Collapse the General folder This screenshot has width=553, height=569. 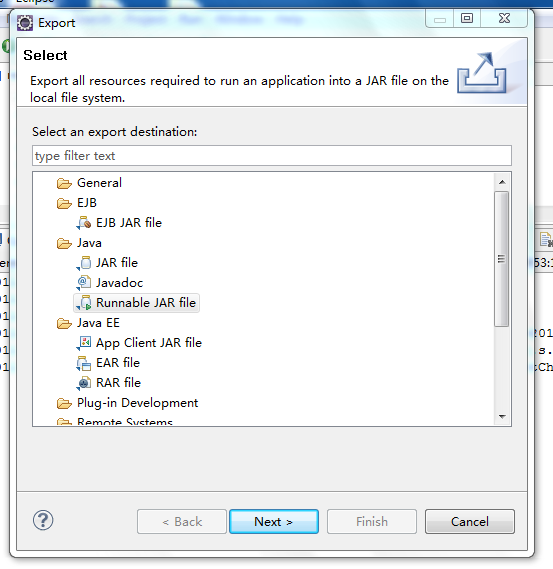click(65, 183)
